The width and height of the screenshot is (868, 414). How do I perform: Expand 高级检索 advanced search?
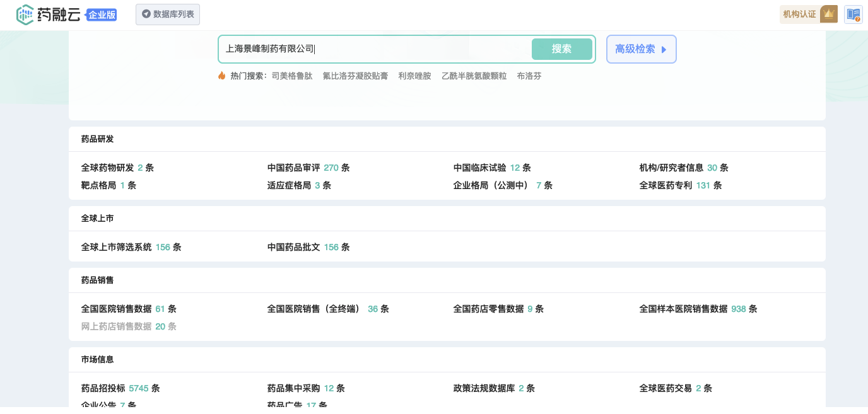(x=641, y=49)
